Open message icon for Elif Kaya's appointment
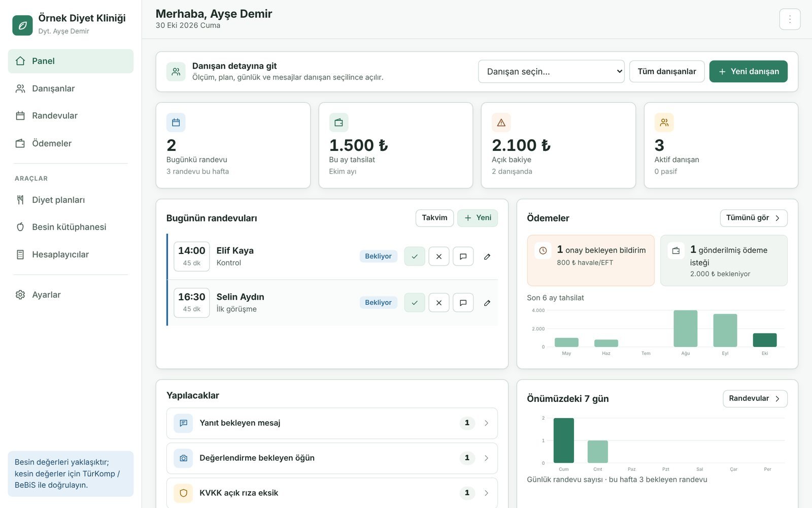The width and height of the screenshot is (812, 508). 463,257
